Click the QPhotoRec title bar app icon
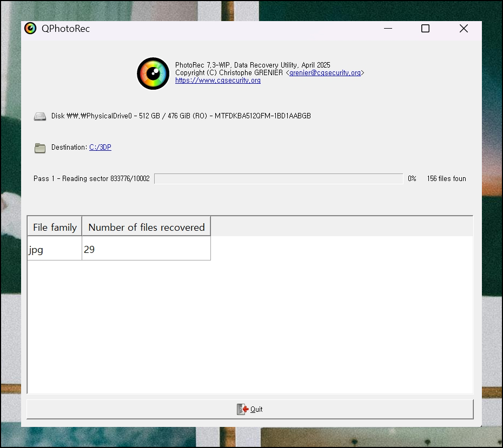The height and width of the screenshot is (448, 503). tap(30, 29)
